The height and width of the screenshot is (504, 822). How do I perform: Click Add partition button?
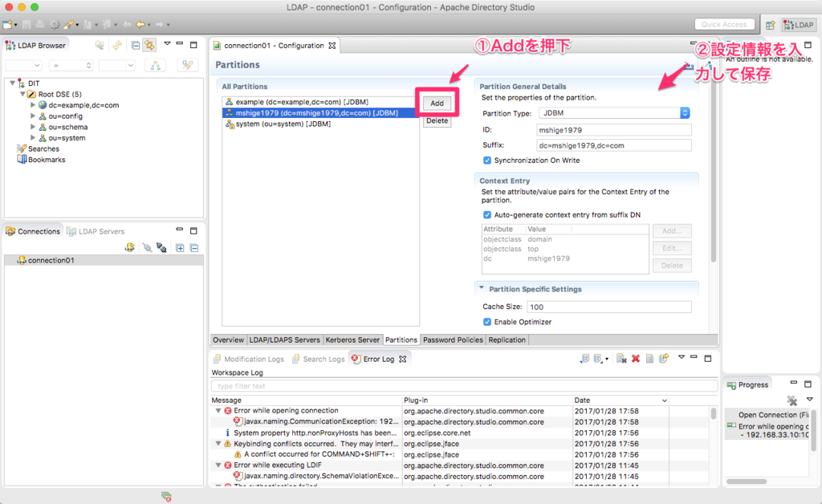(437, 104)
